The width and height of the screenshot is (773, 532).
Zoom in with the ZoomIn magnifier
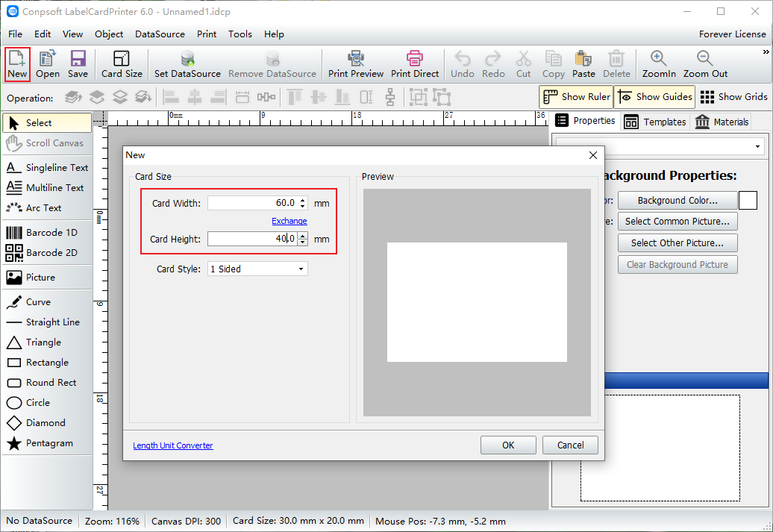coord(659,64)
